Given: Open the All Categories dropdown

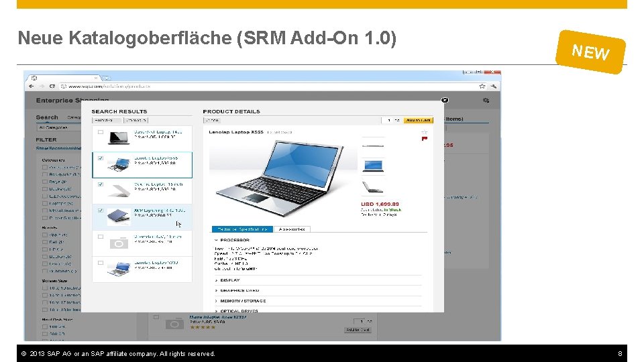Looking at the screenshot, I should tap(58, 127).
